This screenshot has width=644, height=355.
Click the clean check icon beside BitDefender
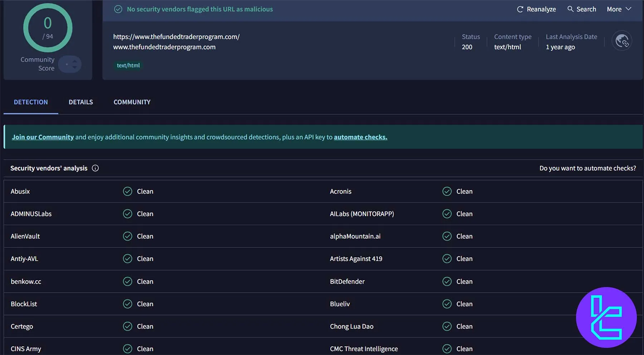click(447, 281)
